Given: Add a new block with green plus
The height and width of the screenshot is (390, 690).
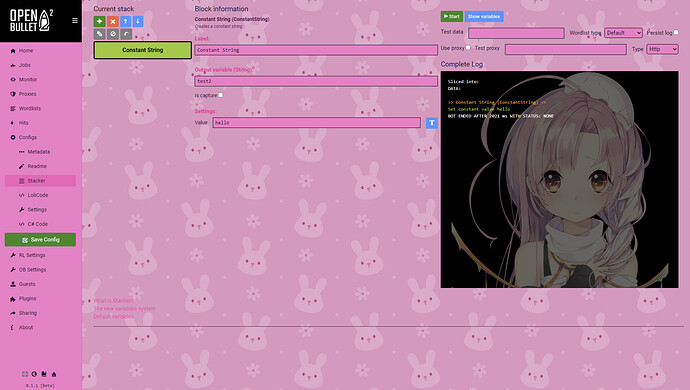Looking at the screenshot, I should (x=99, y=21).
